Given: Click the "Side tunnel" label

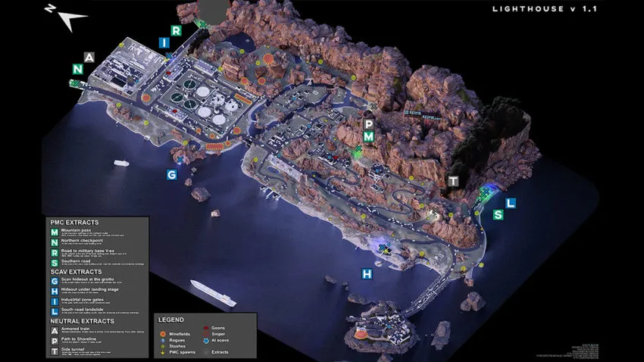Looking at the screenshot, I should (73, 349).
